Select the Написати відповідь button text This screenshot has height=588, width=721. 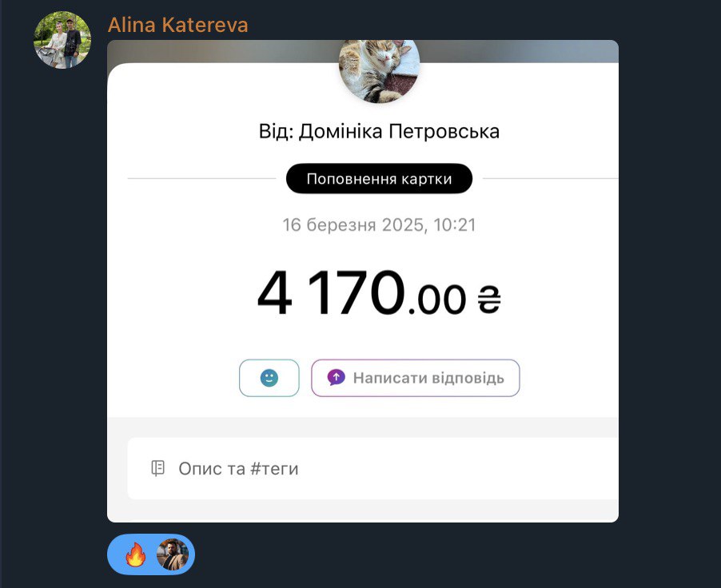tap(428, 378)
